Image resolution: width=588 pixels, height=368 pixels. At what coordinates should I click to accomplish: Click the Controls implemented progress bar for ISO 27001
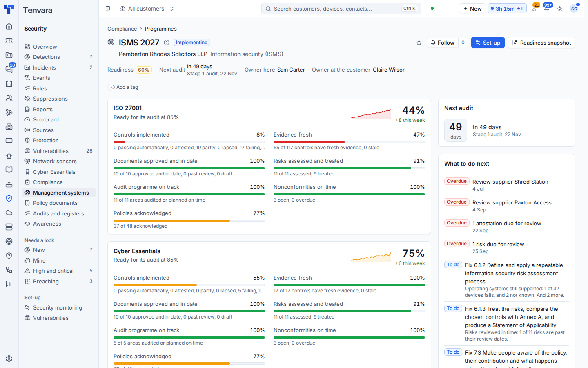[x=189, y=142]
